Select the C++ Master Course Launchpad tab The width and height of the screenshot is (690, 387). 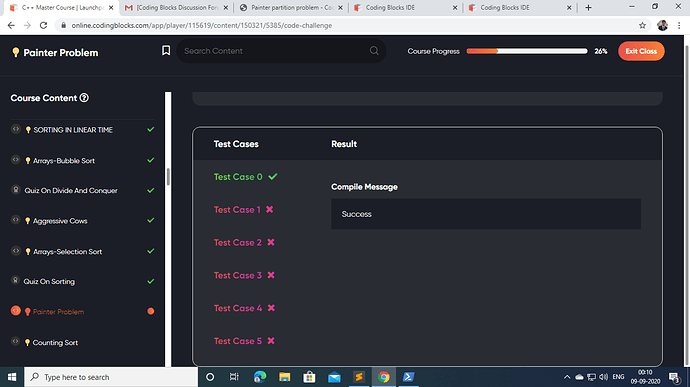(x=62, y=7)
